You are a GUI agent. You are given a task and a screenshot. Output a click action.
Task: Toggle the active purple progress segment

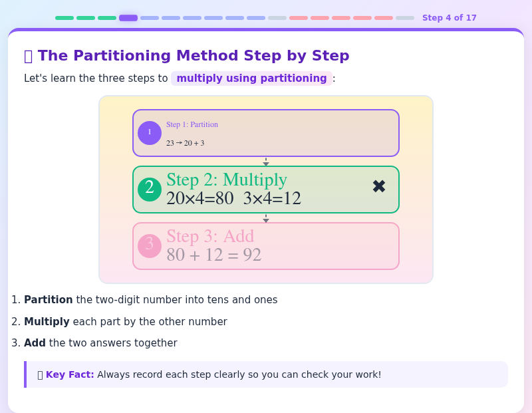128,18
